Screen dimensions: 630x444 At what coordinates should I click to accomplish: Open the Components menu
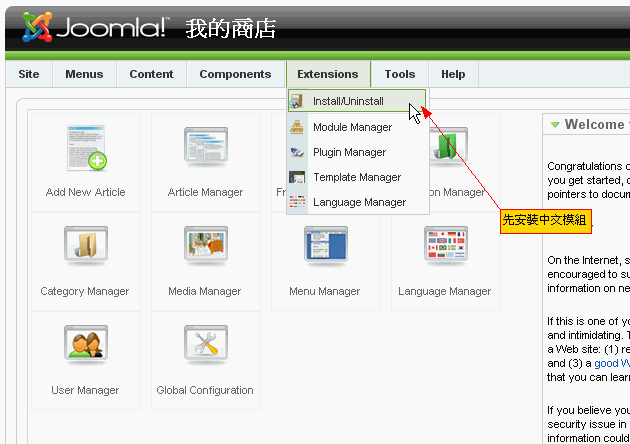pyautogui.click(x=235, y=74)
